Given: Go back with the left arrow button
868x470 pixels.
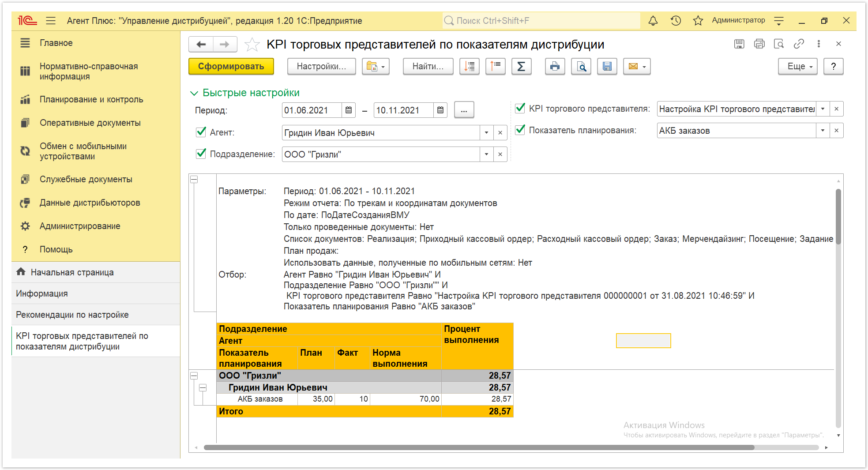Looking at the screenshot, I should point(201,44).
